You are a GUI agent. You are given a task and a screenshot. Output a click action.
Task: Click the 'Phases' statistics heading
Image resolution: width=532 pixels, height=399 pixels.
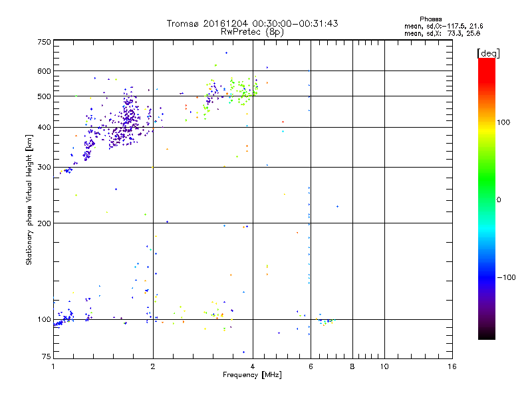click(x=430, y=19)
